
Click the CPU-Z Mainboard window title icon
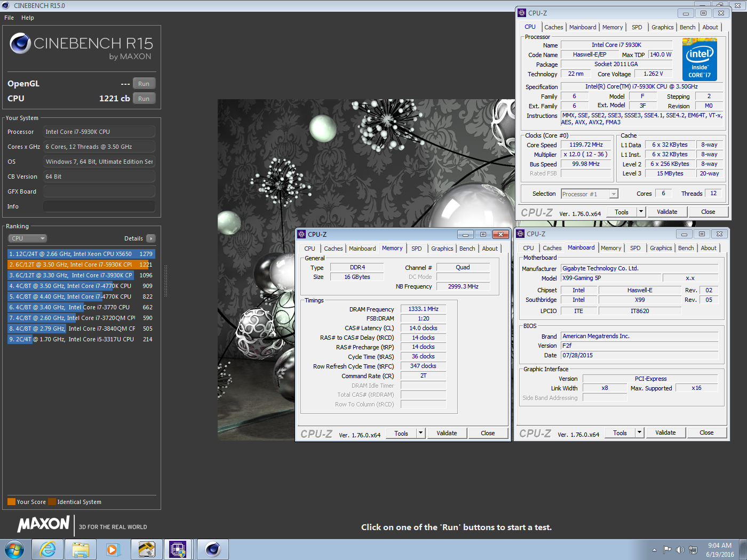(520, 234)
